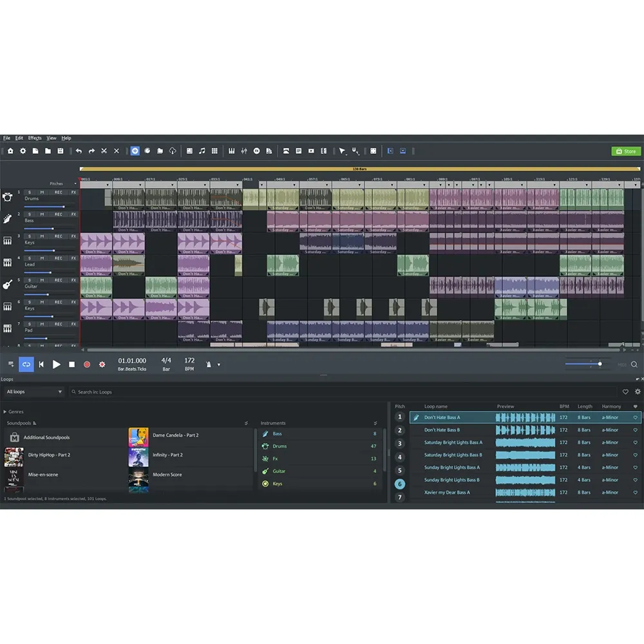The width and height of the screenshot is (644, 644).
Task: Open the metronome options arrow
Action: coord(219,365)
